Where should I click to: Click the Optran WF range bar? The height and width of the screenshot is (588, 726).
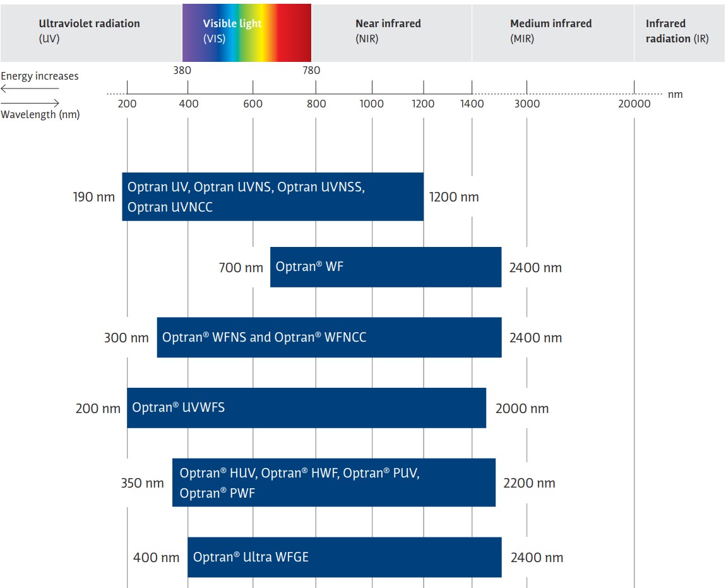[385, 267]
